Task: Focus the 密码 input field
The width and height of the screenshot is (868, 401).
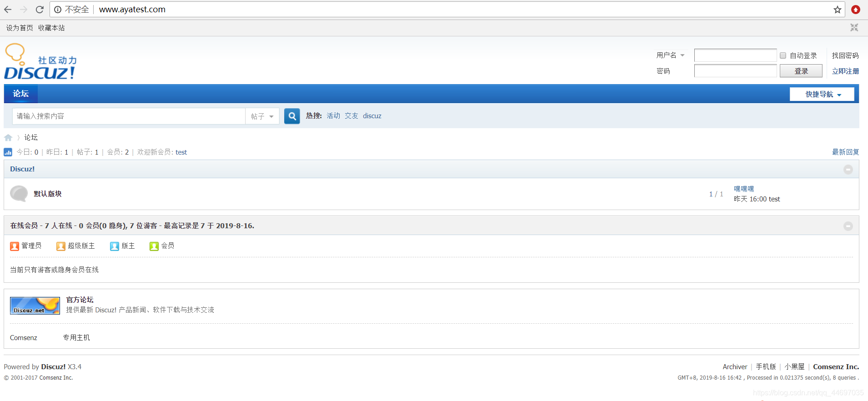Action: point(735,71)
